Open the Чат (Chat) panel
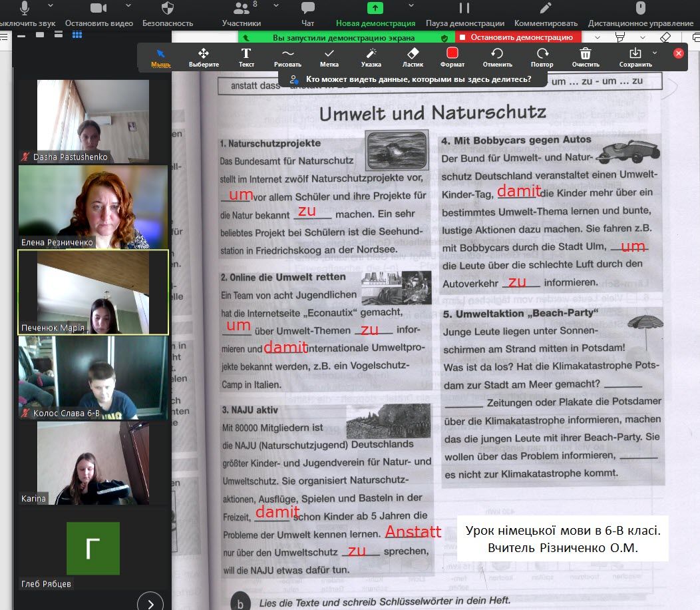The height and width of the screenshot is (610, 700). [307, 13]
